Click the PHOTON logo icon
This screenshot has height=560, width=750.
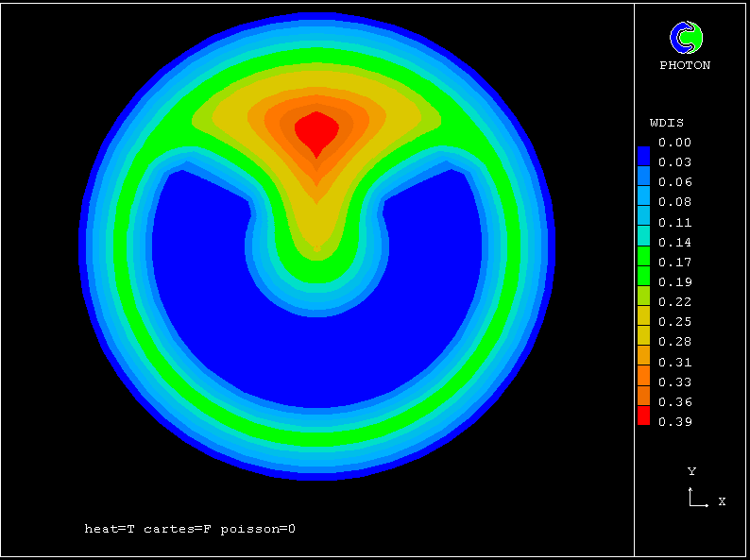(x=686, y=38)
